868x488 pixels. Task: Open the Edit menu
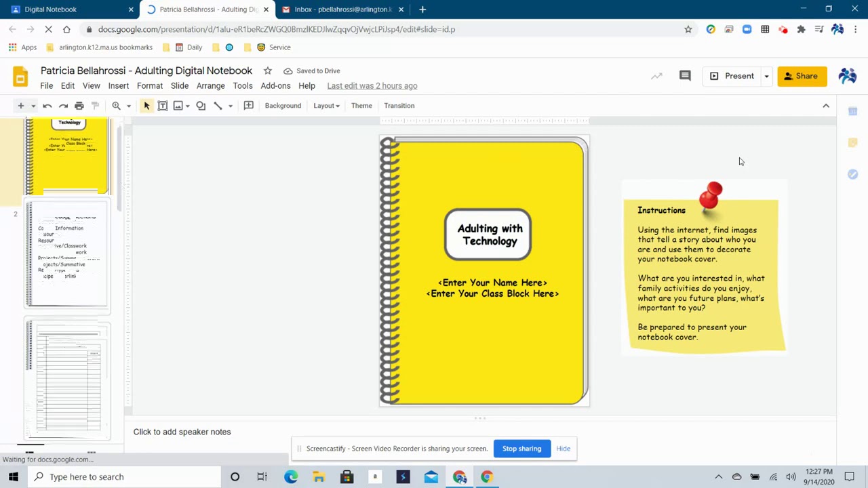68,86
